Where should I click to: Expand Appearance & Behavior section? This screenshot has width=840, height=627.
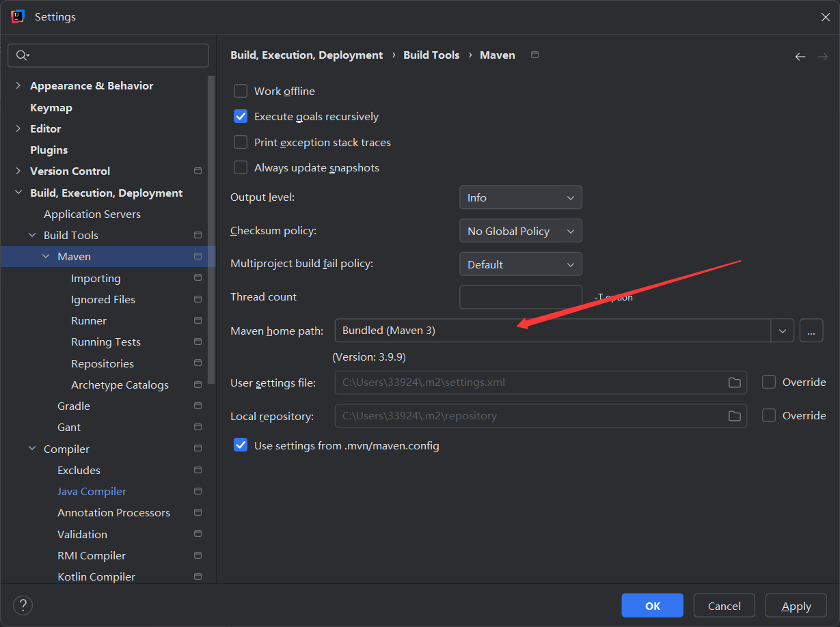[x=18, y=85]
